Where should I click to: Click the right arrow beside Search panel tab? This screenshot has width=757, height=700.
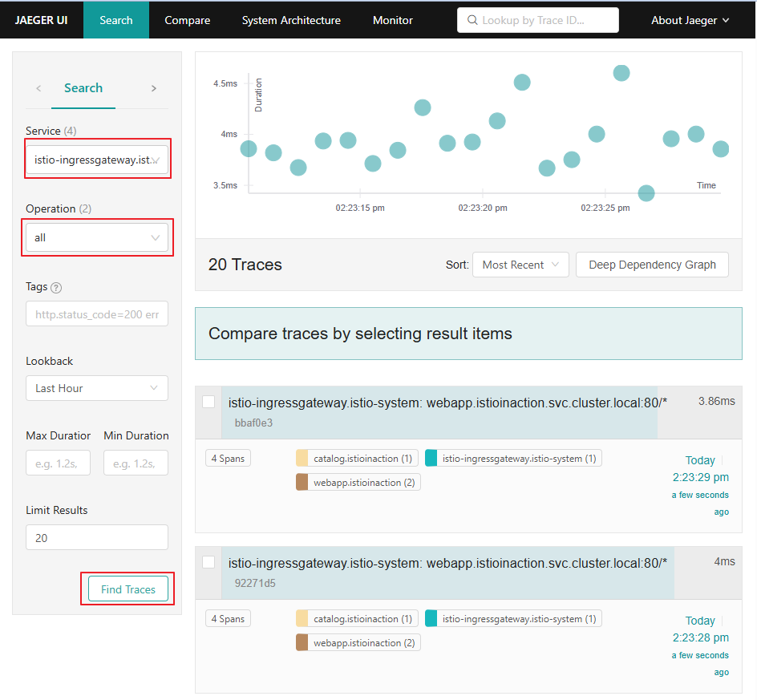[x=153, y=88]
